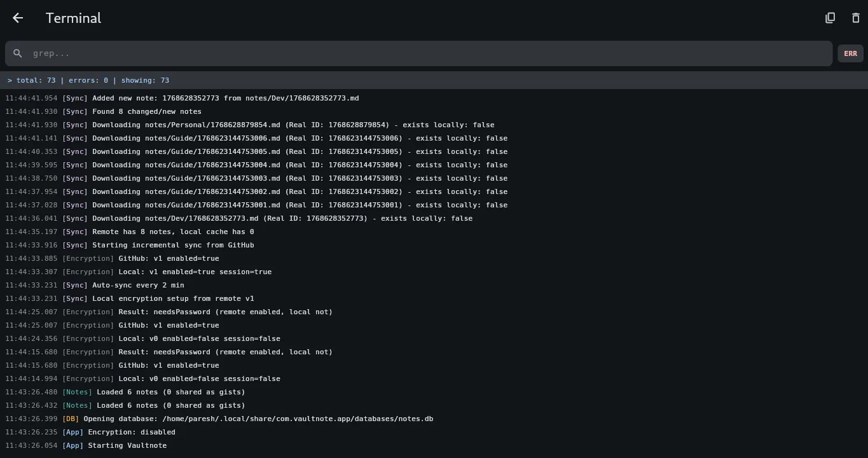The height and width of the screenshot is (458, 868).
Task: Copy the terminal logs to clipboard
Action: click(830, 18)
